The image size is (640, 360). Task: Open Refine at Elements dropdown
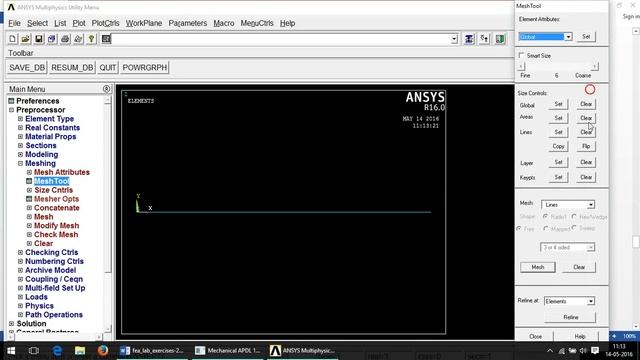click(591, 301)
